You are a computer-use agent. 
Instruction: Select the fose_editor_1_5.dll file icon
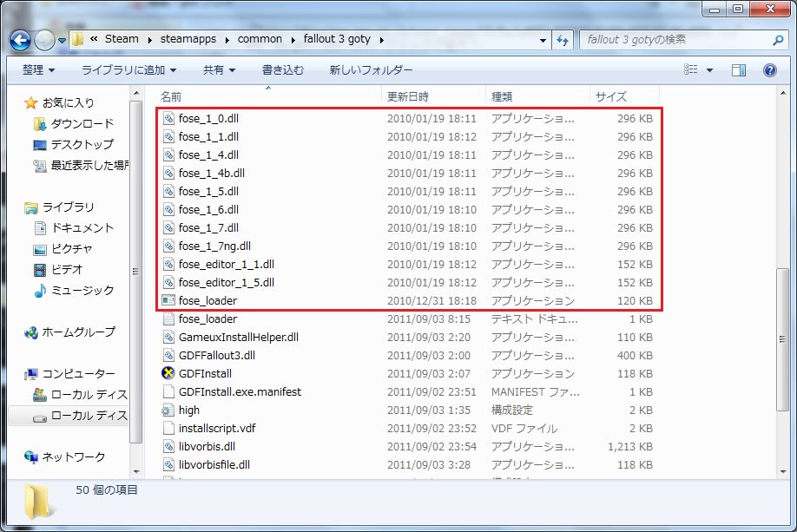pos(168,283)
